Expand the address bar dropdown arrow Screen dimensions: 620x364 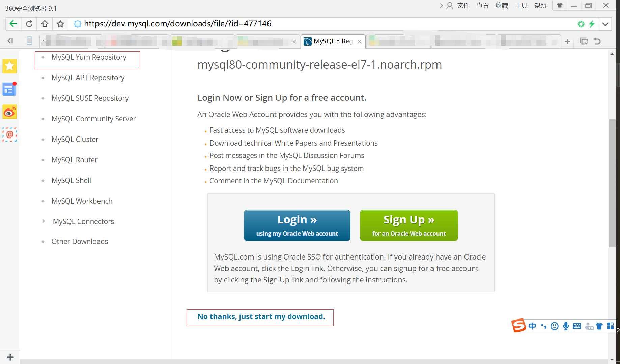coord(605,24)
